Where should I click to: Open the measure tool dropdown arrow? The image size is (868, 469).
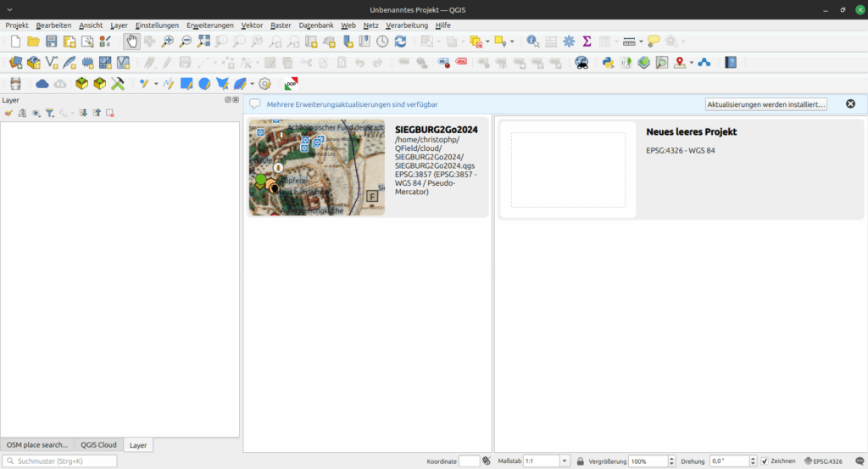pyautogui.click(x=642, y=41)
